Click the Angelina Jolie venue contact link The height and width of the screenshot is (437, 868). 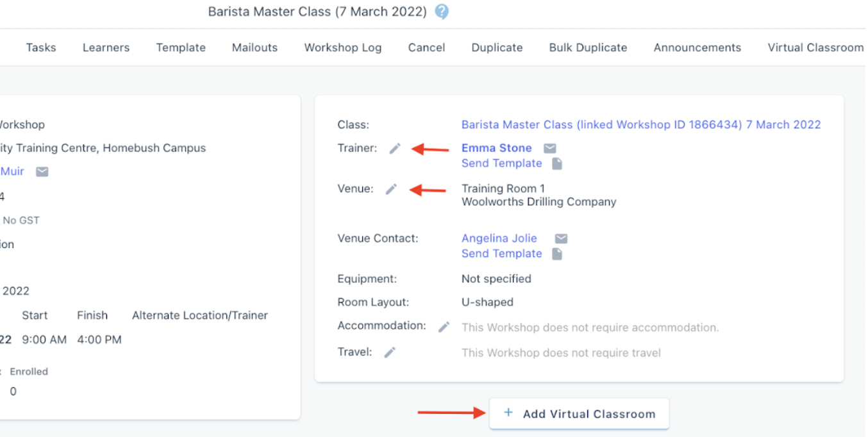click(499, 238)
